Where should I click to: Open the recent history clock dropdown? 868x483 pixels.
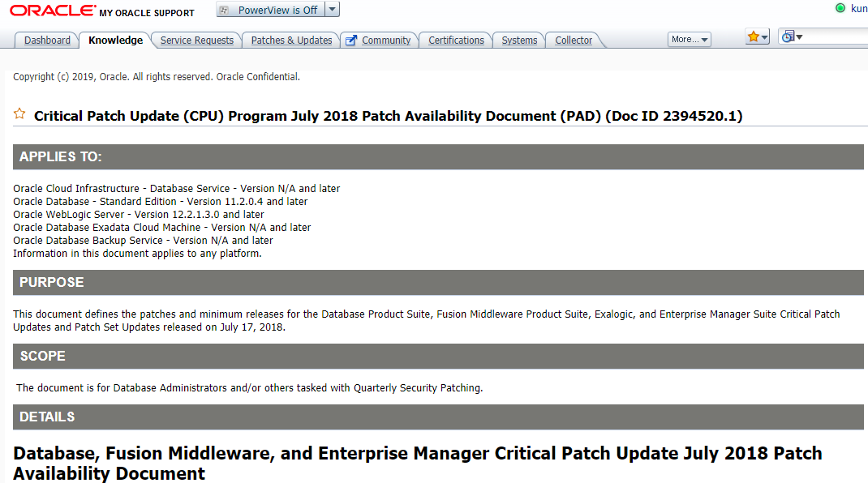(x=792, y=36)
